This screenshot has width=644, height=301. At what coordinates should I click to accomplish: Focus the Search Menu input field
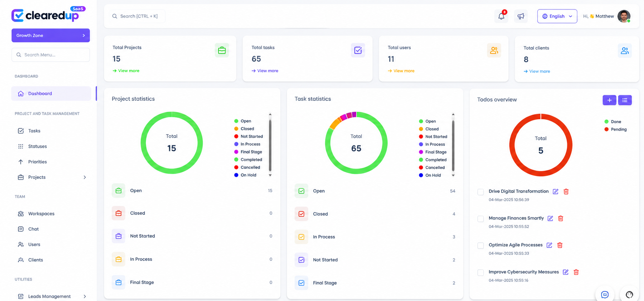(x=51, y=55)
